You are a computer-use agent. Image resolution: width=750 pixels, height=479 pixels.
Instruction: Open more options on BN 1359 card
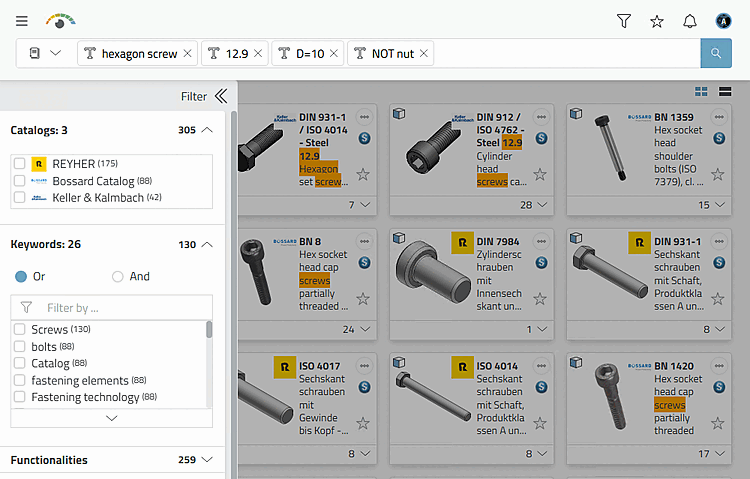coord(719,117)
